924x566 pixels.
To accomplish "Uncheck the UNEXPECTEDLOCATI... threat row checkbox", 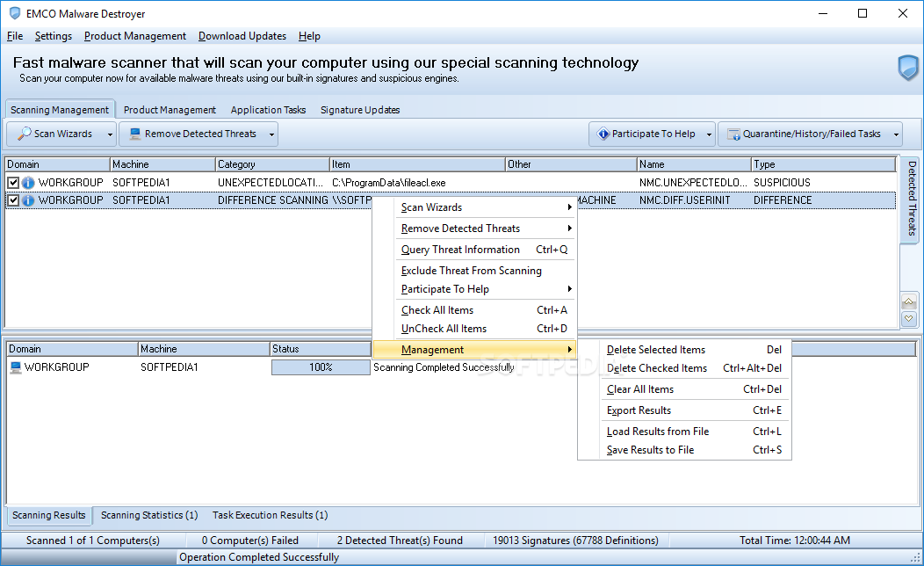I will (x=13, y=183).
